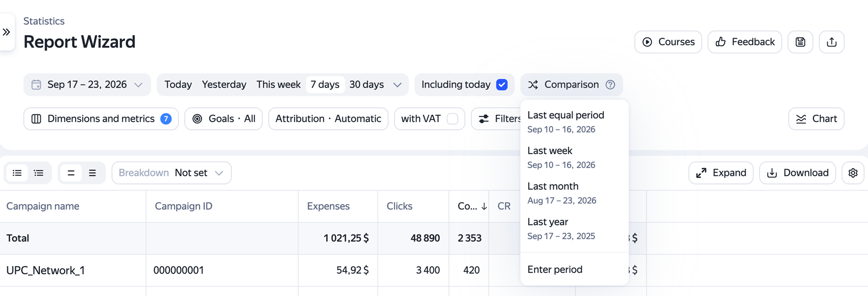868x296 pixels.
Task: Switch to flat list view icon
Action: (17, 173)
